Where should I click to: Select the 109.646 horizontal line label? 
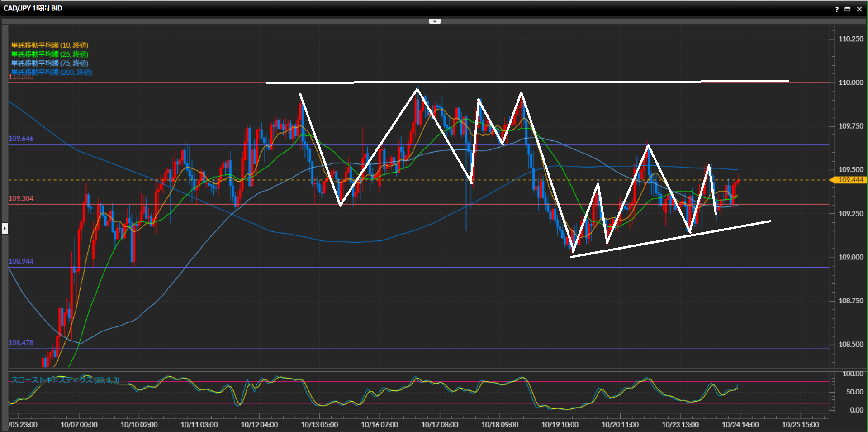coord(21,139)
